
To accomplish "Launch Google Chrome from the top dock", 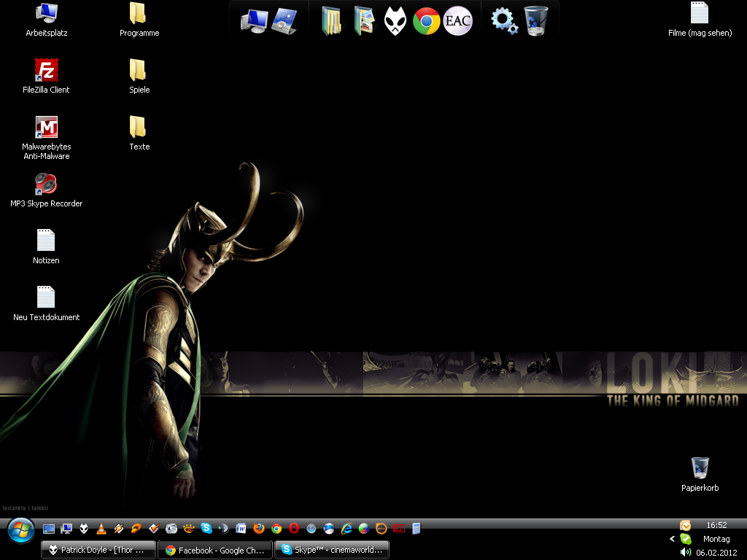I will click(x=426, y=21).
